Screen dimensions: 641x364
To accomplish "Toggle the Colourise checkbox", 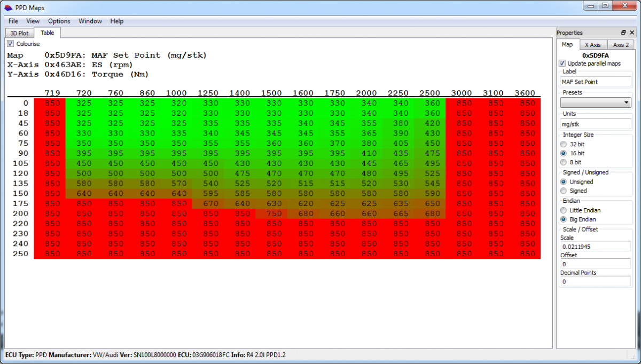I will point(10,44).
